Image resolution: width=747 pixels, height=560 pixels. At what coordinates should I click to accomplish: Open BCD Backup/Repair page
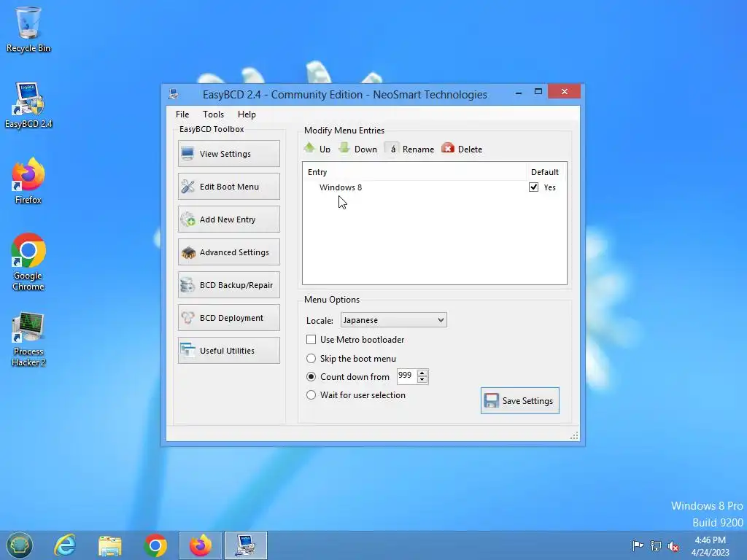[x=228, y=285]
